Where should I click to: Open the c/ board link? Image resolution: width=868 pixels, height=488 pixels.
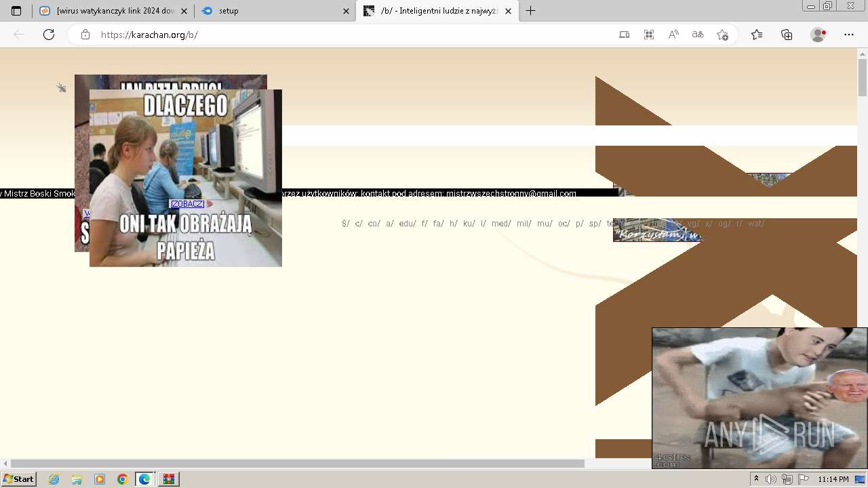[359, 224]
